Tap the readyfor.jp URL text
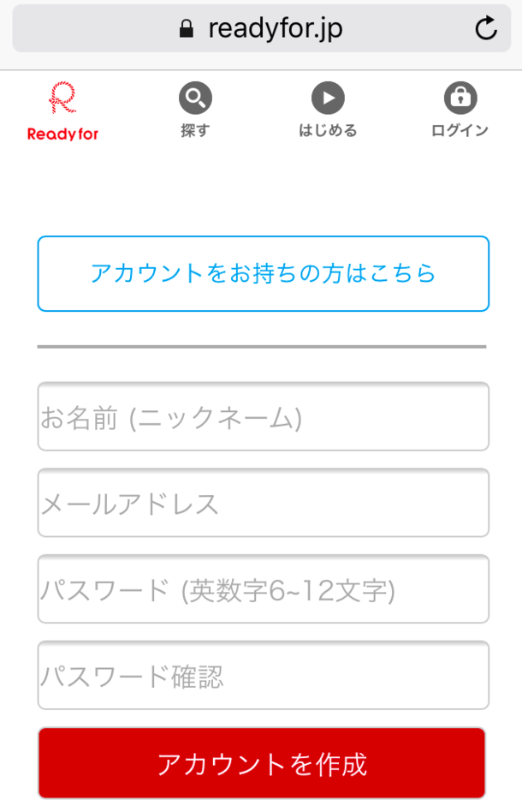Screen dimensions: 522x812 [x=275, y=29]
